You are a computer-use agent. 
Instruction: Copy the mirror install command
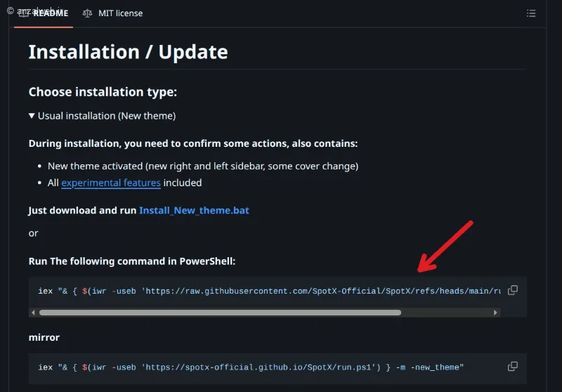pos(513,367)
